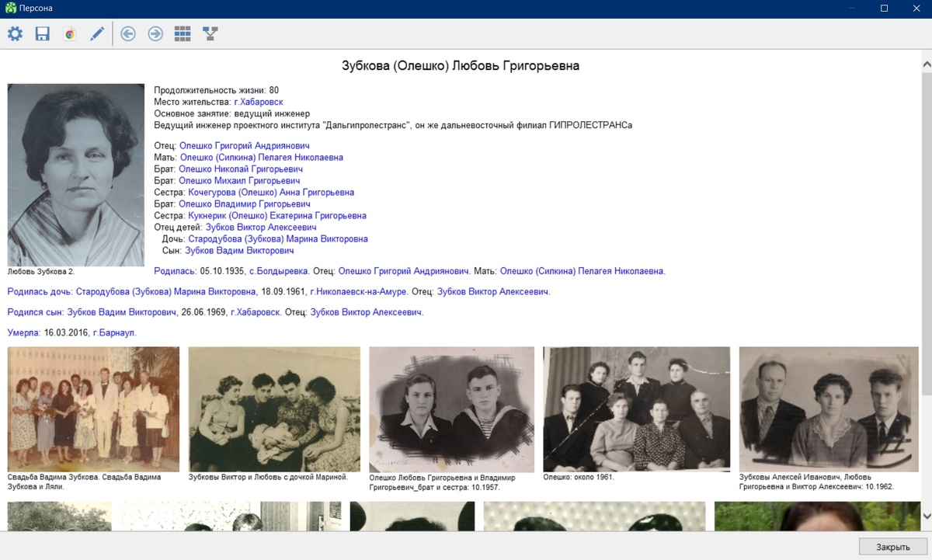The width and height of the screenshot is (932, 560).
Task: Navigate forward with the right arrow icon
Action: pos(155,33)
